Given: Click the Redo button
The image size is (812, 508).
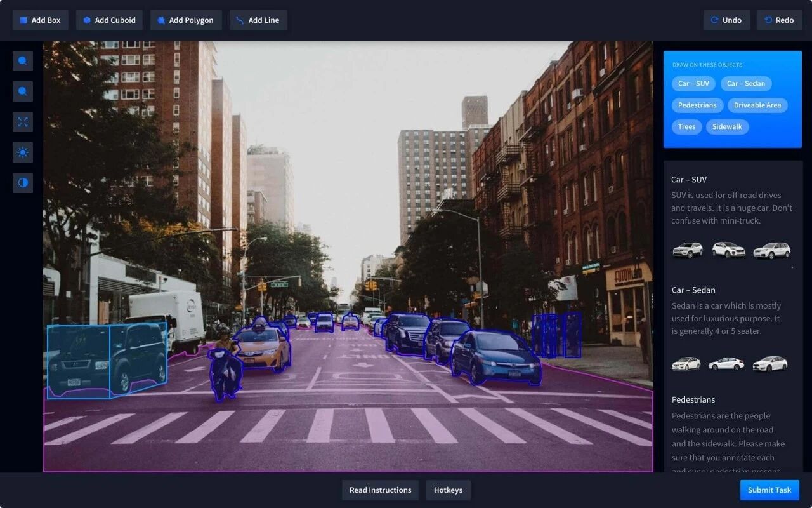Looking at the screenshot, I should tap(779, 20).
